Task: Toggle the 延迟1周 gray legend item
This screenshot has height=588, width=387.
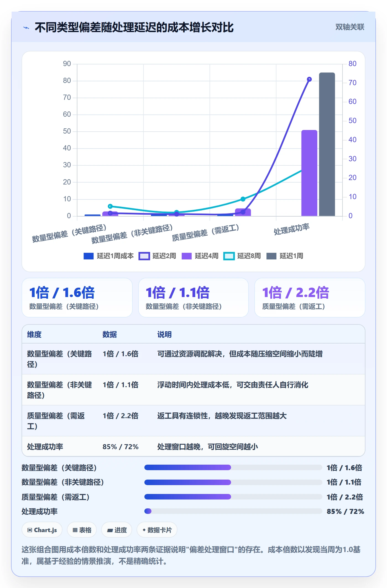Action: 285,256
